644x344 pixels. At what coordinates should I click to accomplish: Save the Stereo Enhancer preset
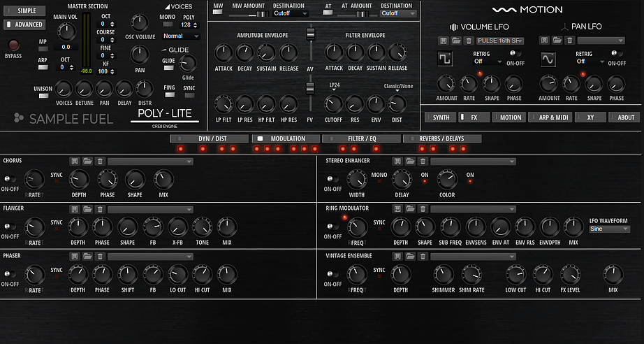397,162
